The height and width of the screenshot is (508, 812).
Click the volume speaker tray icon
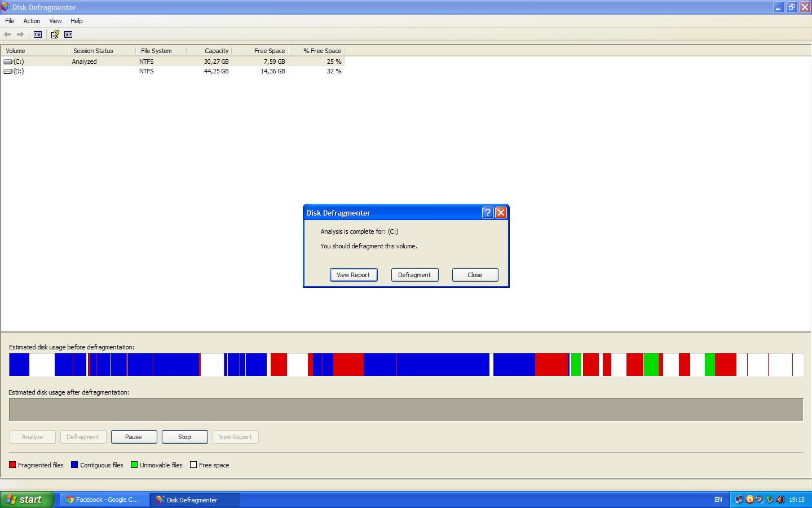(780, 500)
